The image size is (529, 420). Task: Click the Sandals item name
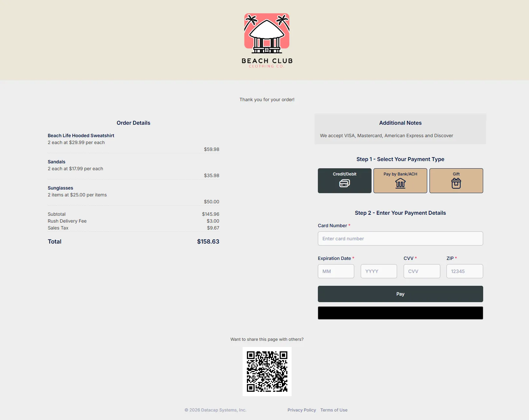pyautogui.click(x=57, y=162)
